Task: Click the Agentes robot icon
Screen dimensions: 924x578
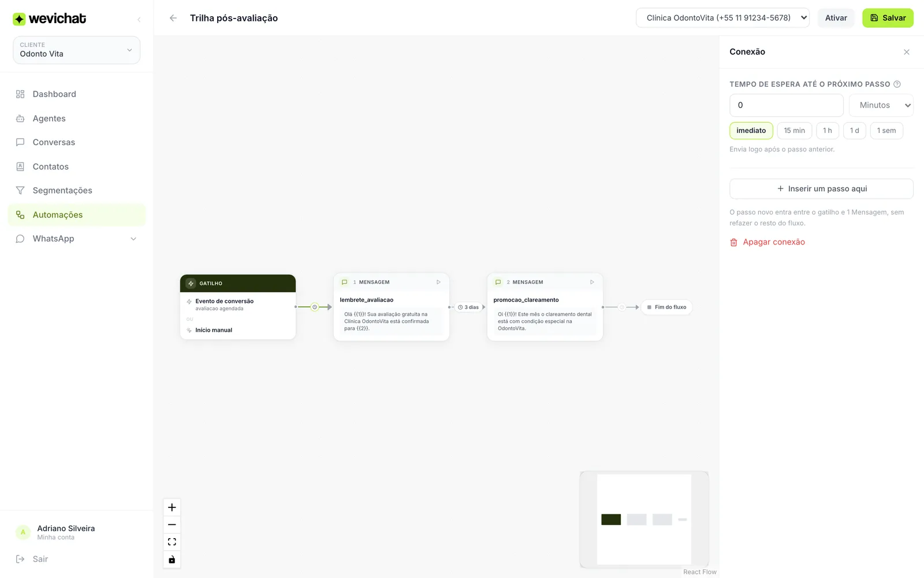Action: pos(20,118)
